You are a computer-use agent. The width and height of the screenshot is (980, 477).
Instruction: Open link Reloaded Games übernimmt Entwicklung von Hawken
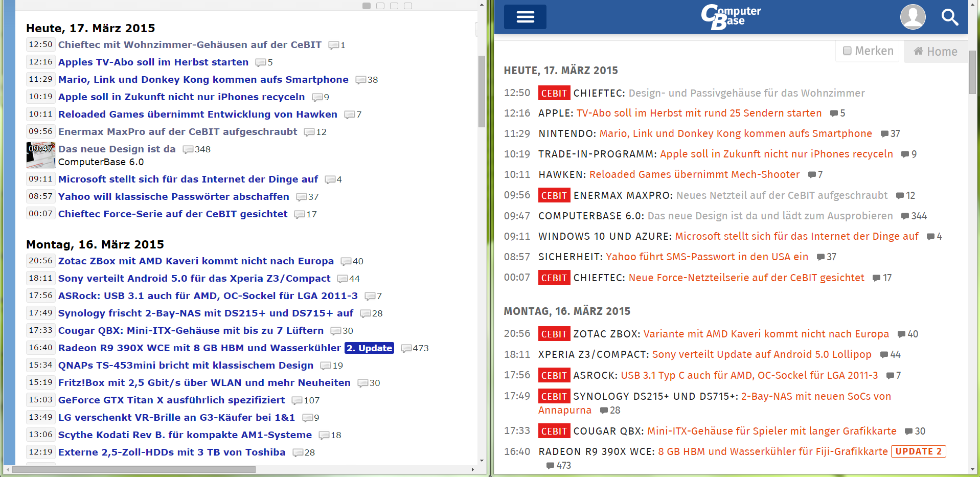click(x=198, y=114)
